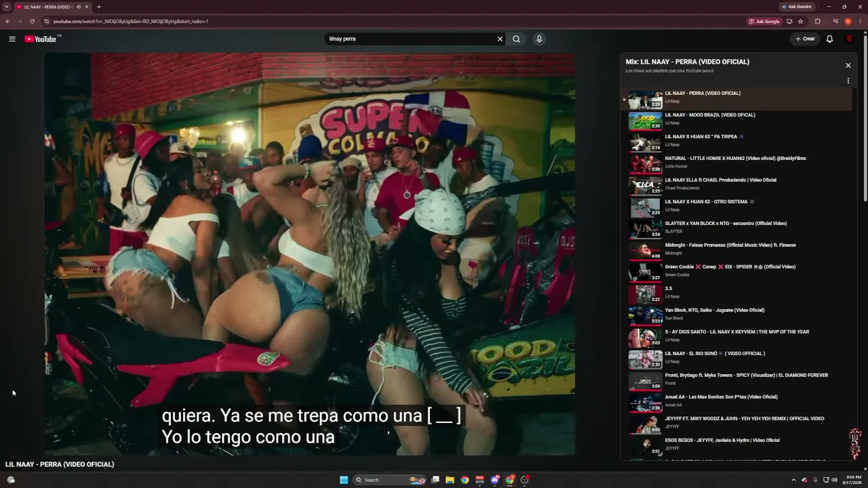Open the 'LIL NAAY ELLA ft CHAEL' thumbnail
This screenshot has width=868, height=488.
pos(645,186)
